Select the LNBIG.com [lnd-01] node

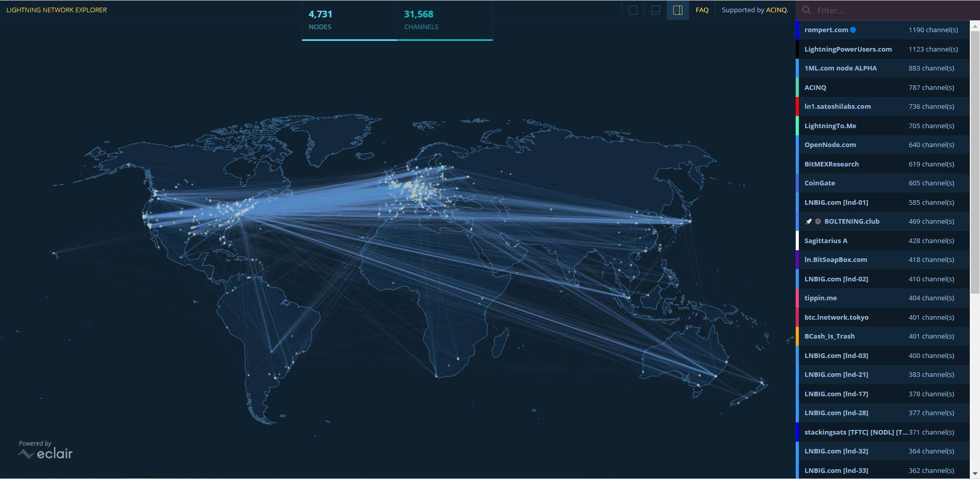[x=883, y=202]
